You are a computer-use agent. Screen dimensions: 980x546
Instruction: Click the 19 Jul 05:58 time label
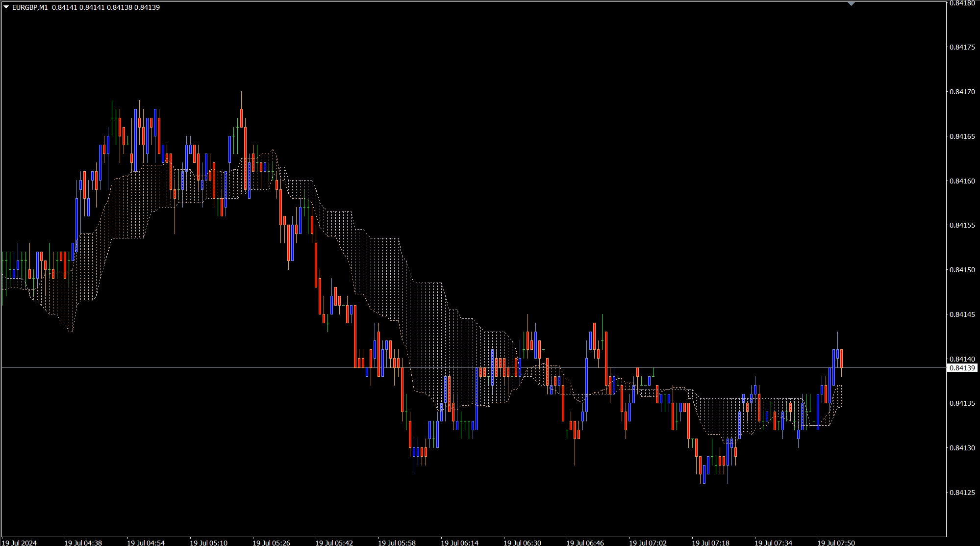pos(397,543)
